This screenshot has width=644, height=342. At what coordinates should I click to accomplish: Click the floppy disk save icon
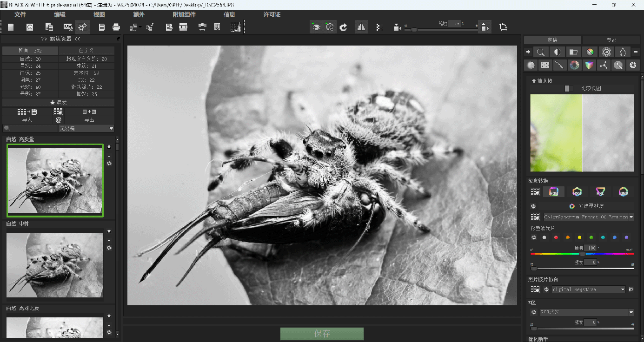102,27
